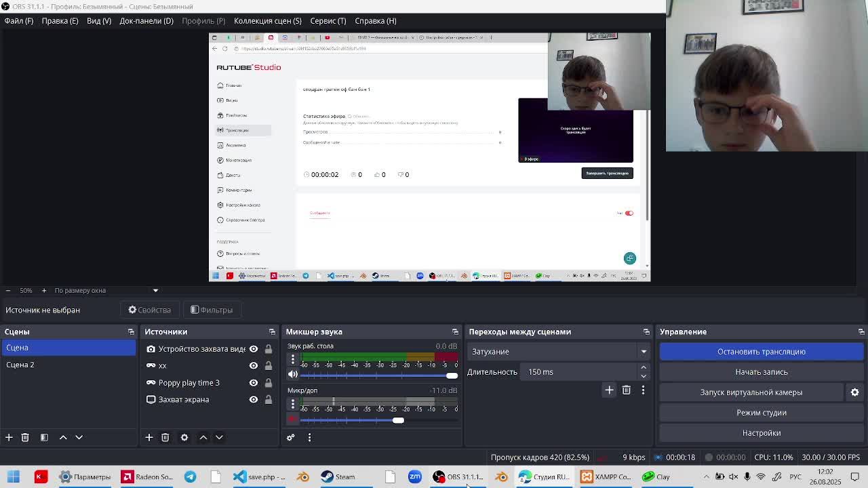Hide the Poppy play time 3 source

coord(254,383)
